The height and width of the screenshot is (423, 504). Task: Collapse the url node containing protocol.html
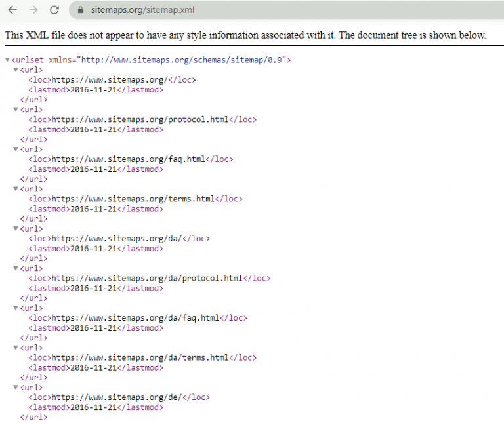pos(16,110)
